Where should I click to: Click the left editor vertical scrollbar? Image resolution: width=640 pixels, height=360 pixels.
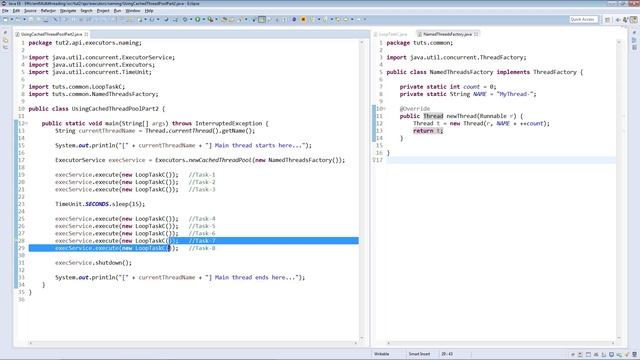click(362, 190)
